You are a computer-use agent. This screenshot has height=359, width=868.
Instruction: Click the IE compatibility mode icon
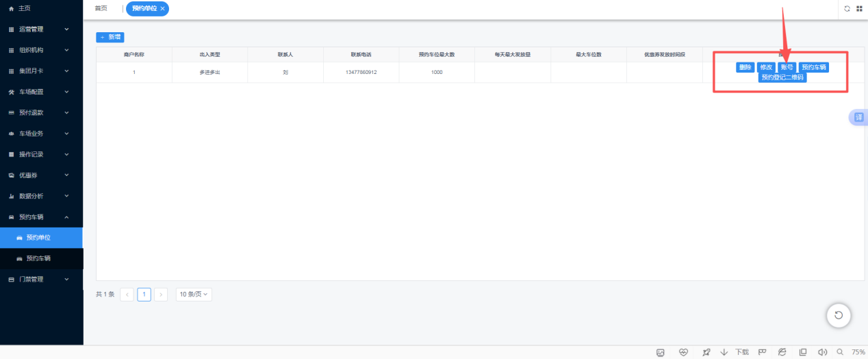(x=782, y=352)
